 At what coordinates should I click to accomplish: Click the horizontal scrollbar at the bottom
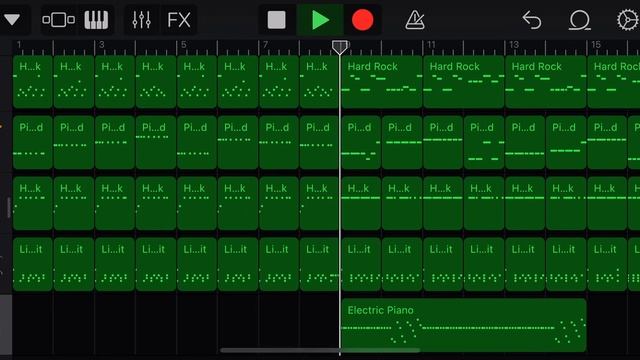tap(320, 350)
